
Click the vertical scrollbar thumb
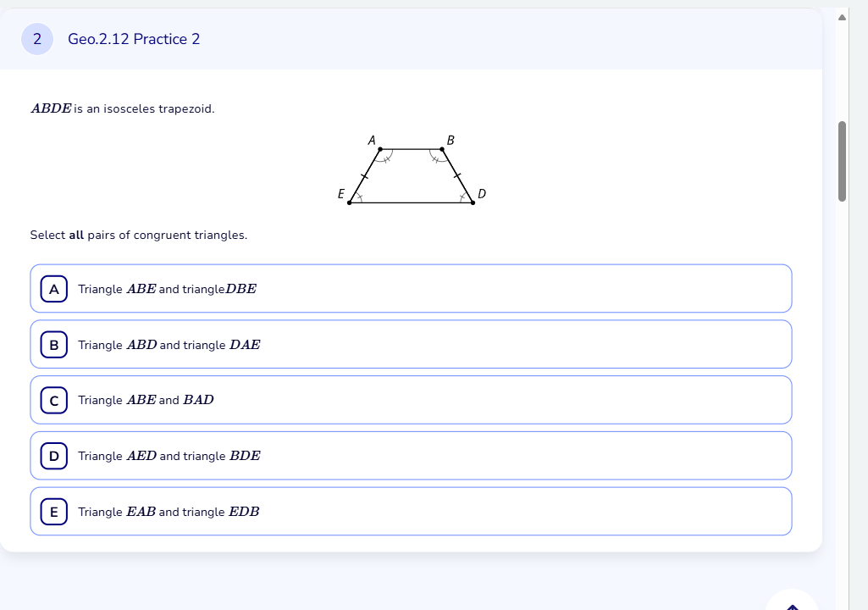coord(842,161)
